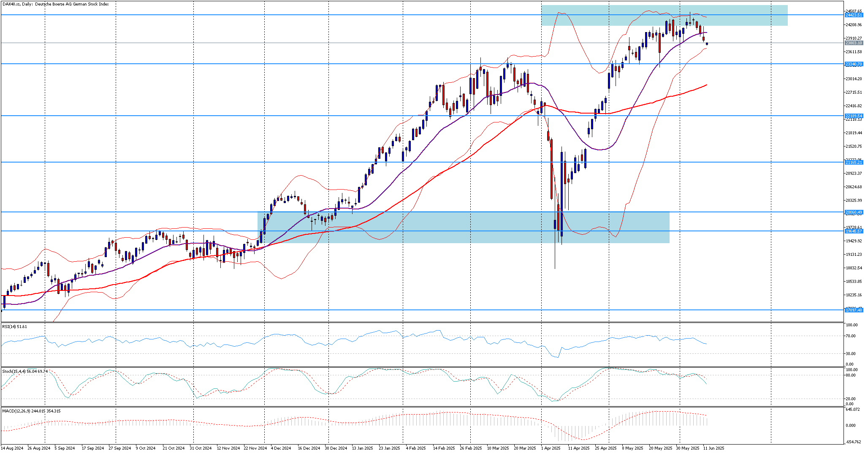Click the 20923.37 price scale value

click(x=854, y=174)
